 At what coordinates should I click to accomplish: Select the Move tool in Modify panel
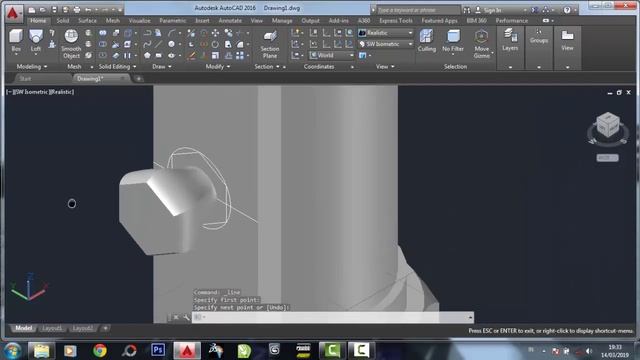coord(216,33)
